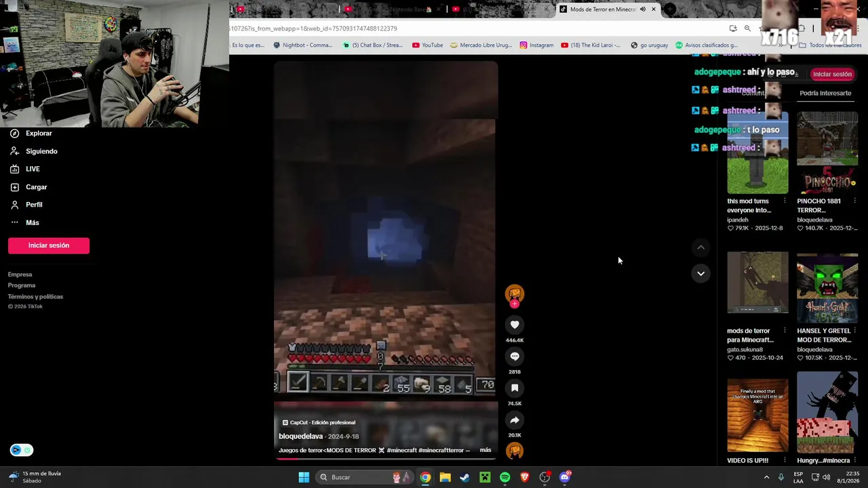The width and height of the screenshot is (868, 488).
Task: Open options menu for 'mods de terror' video
Action: 785,331
